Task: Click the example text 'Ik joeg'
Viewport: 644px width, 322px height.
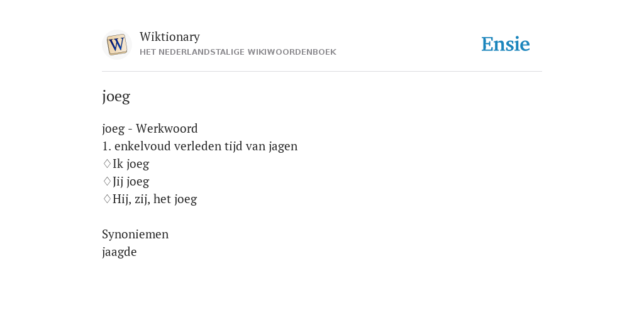Action: 131,164
